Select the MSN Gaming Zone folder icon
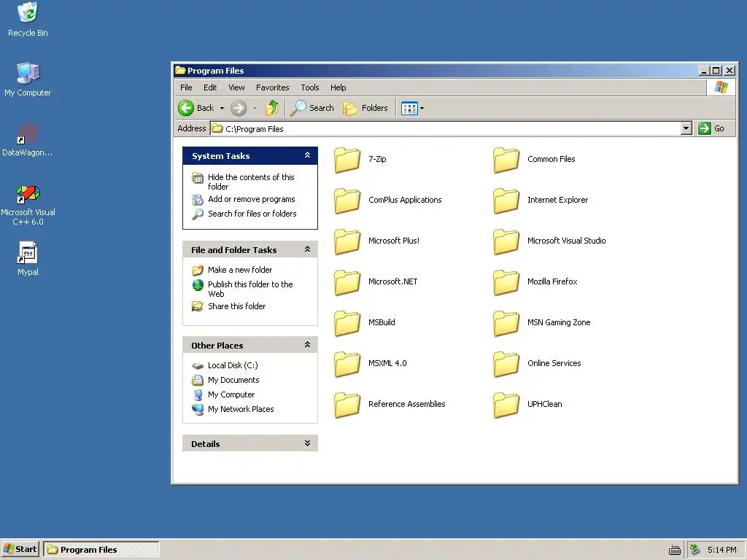 tap(506, 323)
